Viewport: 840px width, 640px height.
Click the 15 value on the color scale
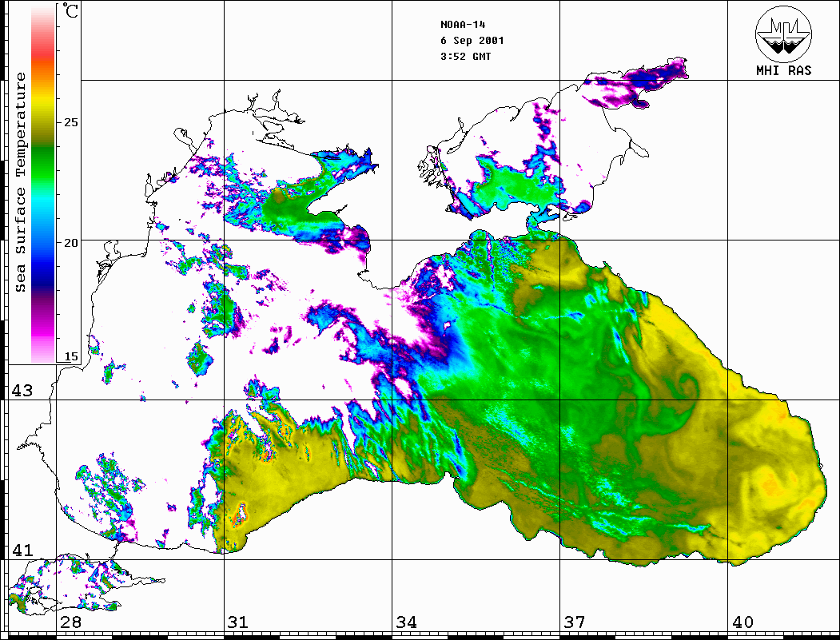coord(70,356)
